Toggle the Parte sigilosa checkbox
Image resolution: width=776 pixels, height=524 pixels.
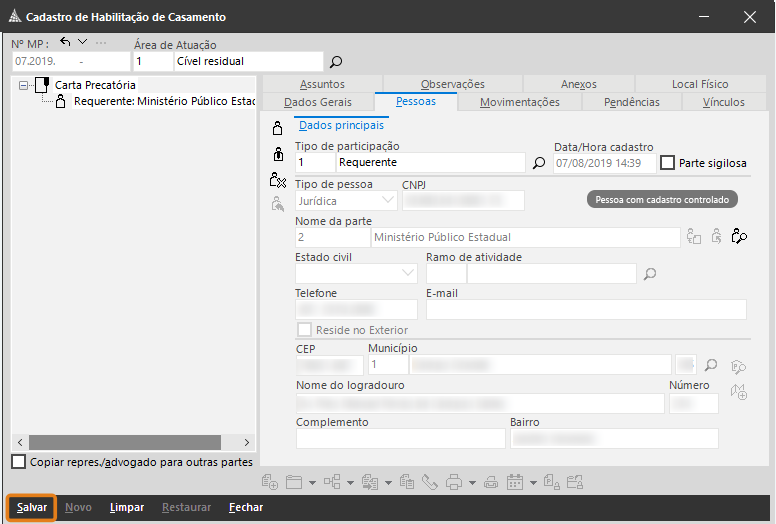click(x=667, y=163)
